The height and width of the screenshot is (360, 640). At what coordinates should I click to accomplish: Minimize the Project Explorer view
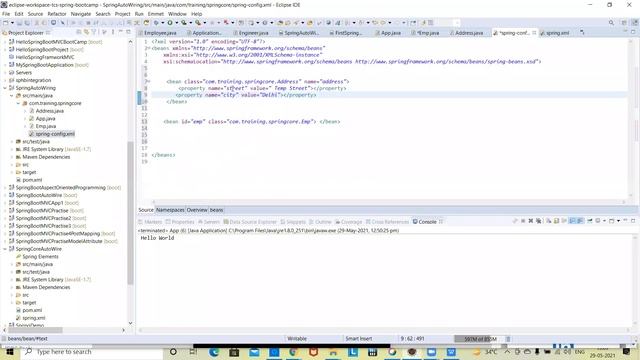(x=121, y=32)
